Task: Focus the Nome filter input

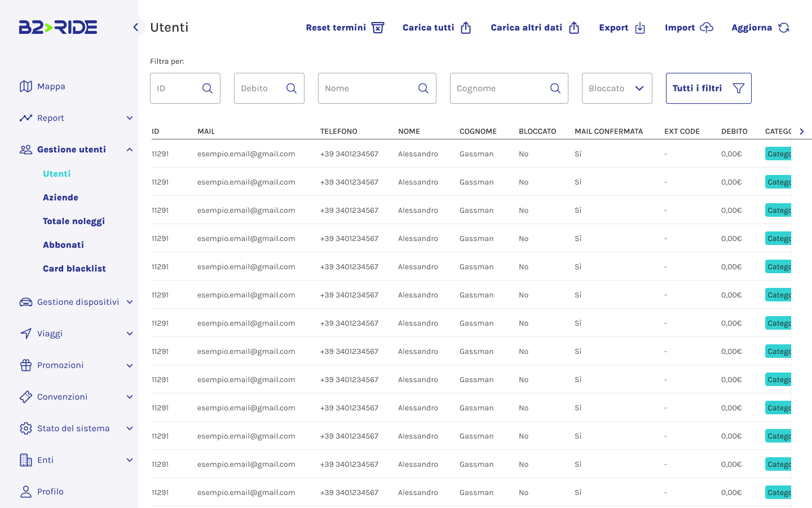Action: 377,88
